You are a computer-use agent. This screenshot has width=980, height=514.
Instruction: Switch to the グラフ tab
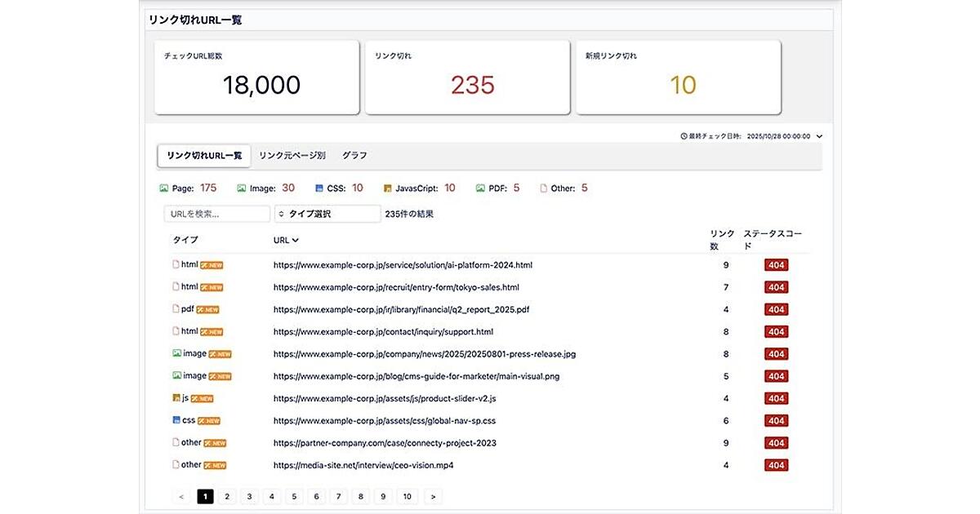tap(354, 155)
